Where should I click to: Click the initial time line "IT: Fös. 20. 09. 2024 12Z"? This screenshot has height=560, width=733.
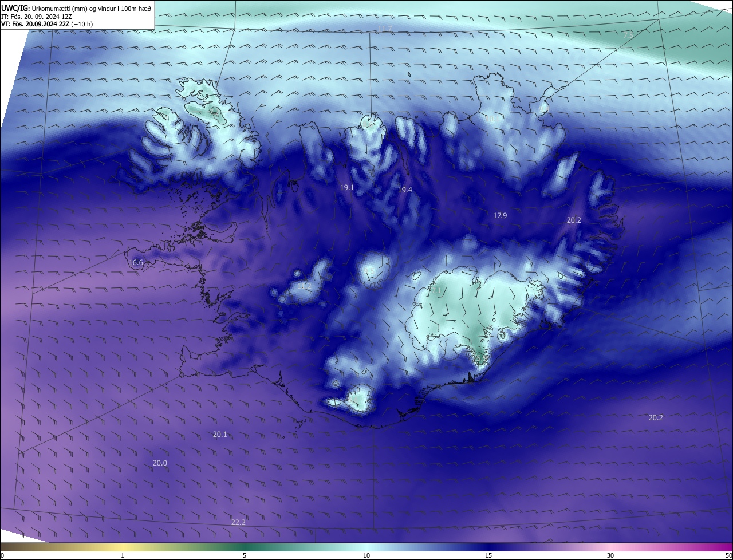(36, 16)
